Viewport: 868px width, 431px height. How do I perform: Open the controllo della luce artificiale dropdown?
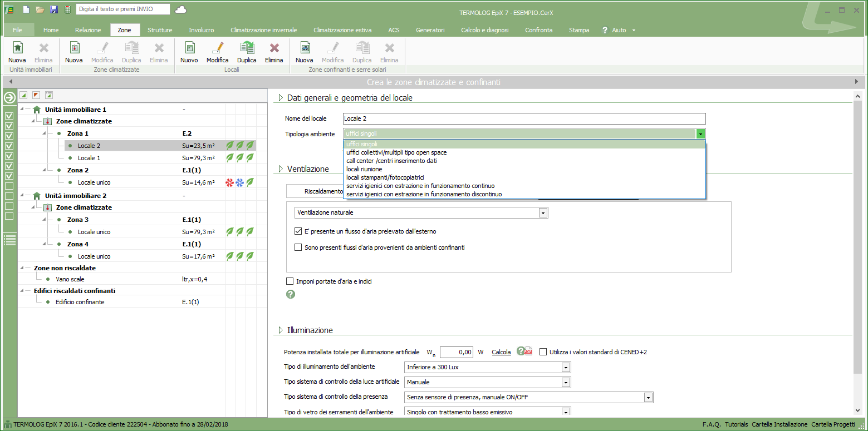point(566,383)
